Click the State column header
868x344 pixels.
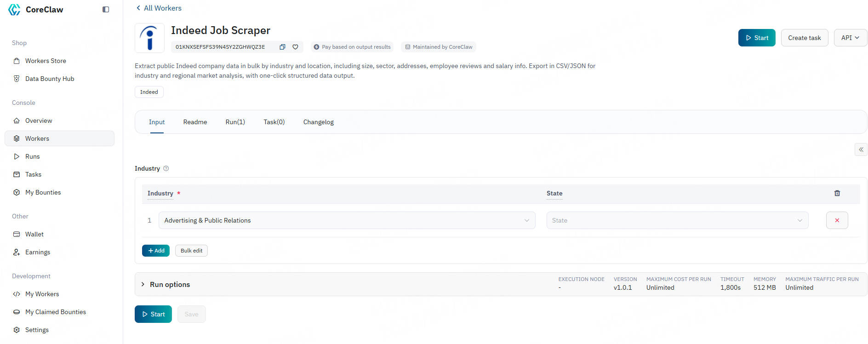(554, 193)
